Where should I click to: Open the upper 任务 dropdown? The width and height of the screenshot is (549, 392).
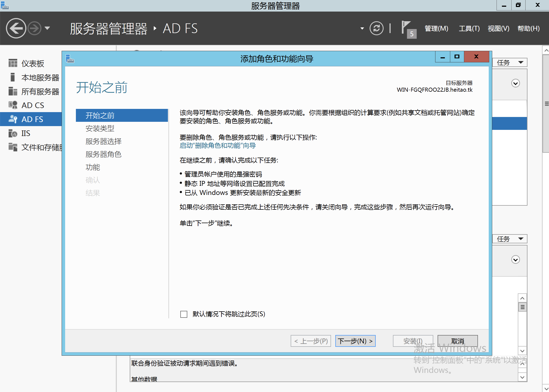pos(510,62)
